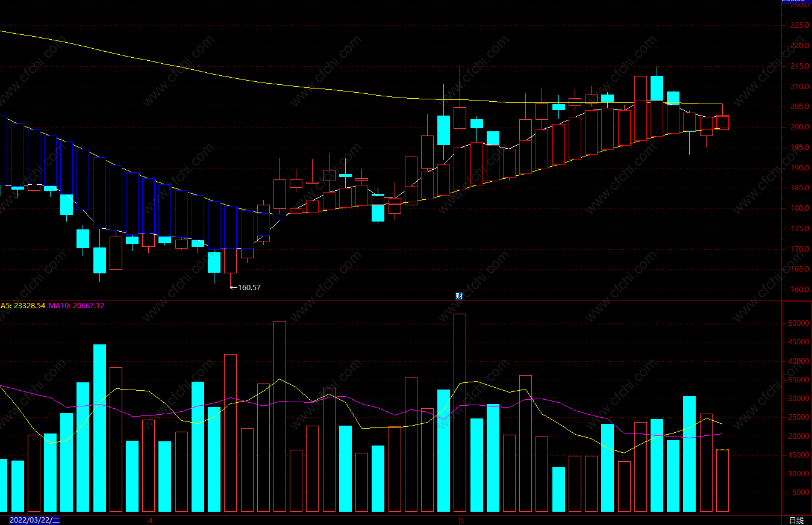The image size is (812, 525).
Task: Click the 日线 daily period label
Action: click(796, 520)
